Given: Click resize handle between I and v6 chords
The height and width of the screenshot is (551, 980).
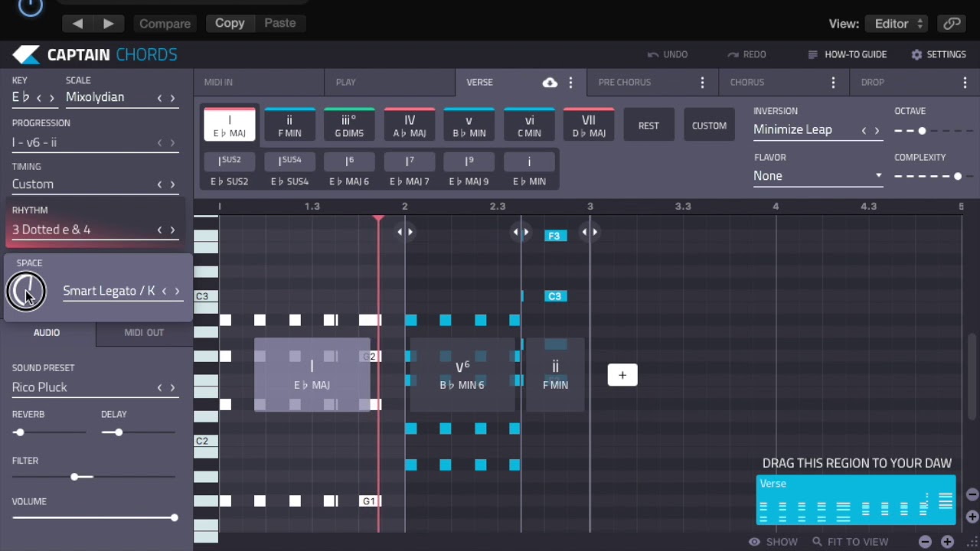Looking at the screenshot, I should [405, 232].
